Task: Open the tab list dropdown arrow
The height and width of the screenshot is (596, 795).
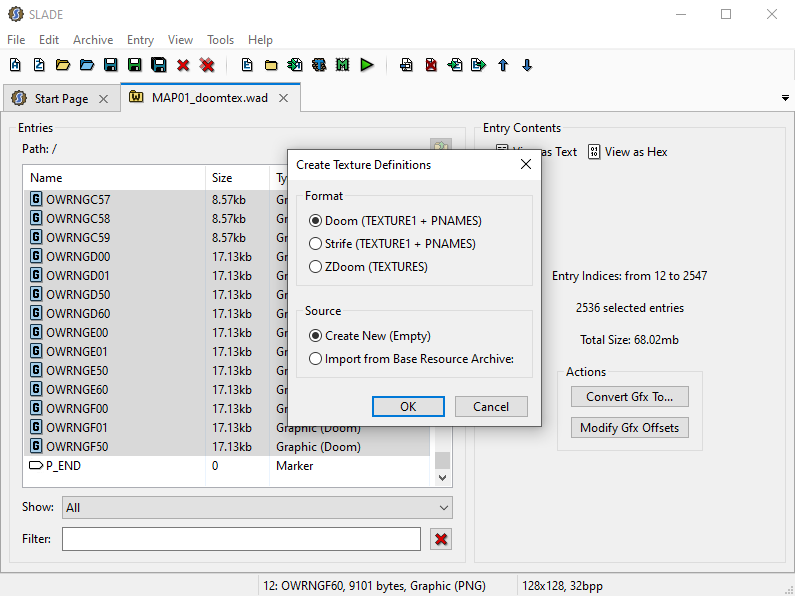Action: tap(785, 98)
